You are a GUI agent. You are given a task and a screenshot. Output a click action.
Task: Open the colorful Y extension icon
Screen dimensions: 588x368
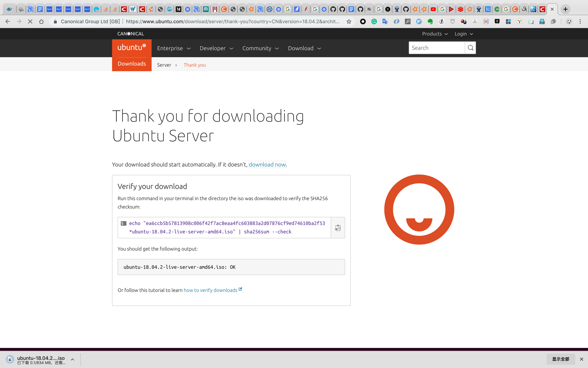coord(520,21)
